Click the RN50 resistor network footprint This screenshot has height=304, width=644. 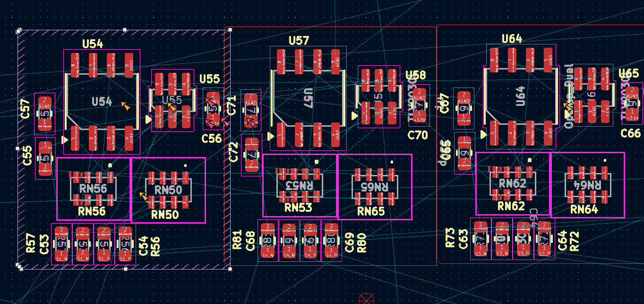169,190
